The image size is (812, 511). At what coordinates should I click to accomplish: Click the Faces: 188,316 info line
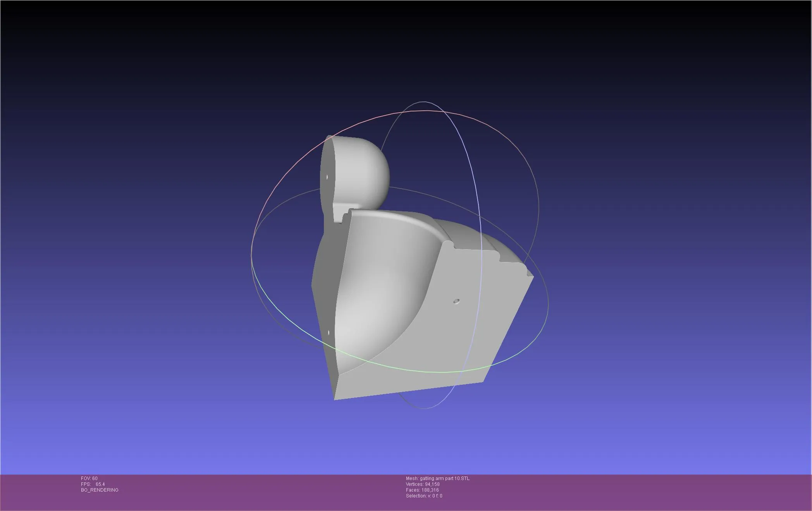click(x=422, y=490)
